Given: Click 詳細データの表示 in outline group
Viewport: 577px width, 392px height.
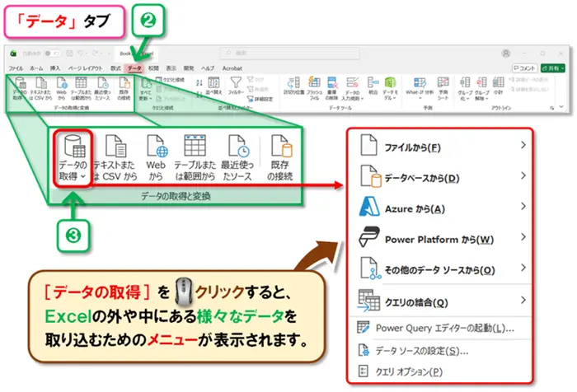Looking at the screenshot, I should coord(528,79).
